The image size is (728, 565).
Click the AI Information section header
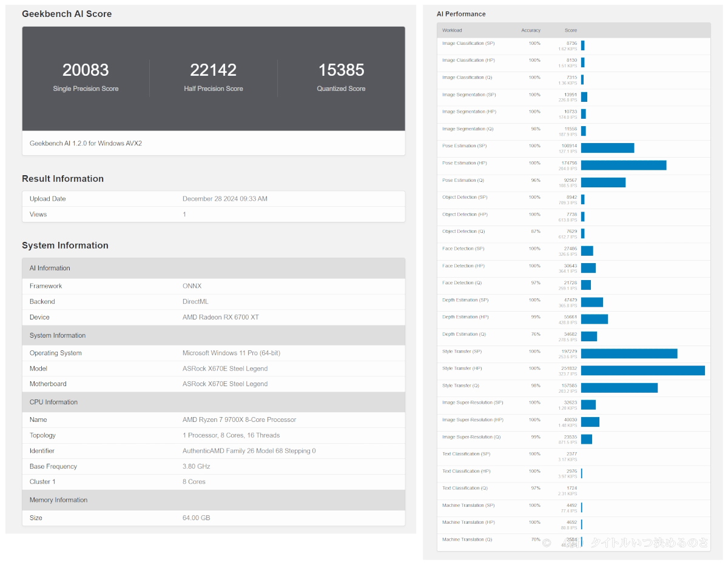pos(214,268)
